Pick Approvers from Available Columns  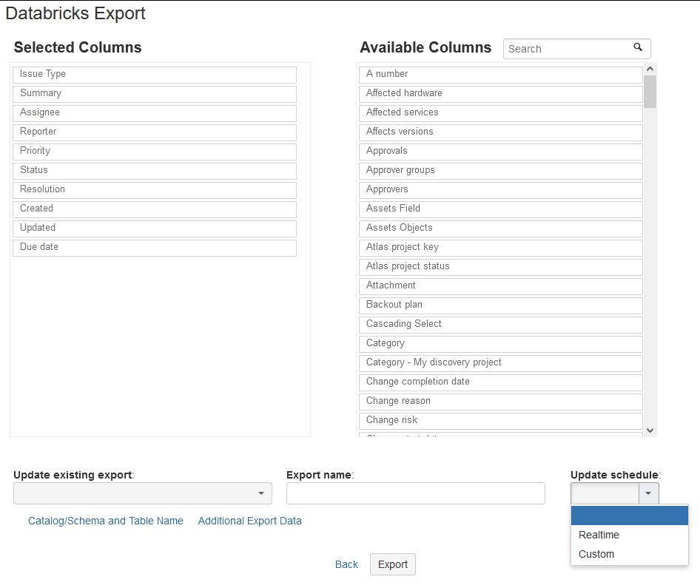501,190
